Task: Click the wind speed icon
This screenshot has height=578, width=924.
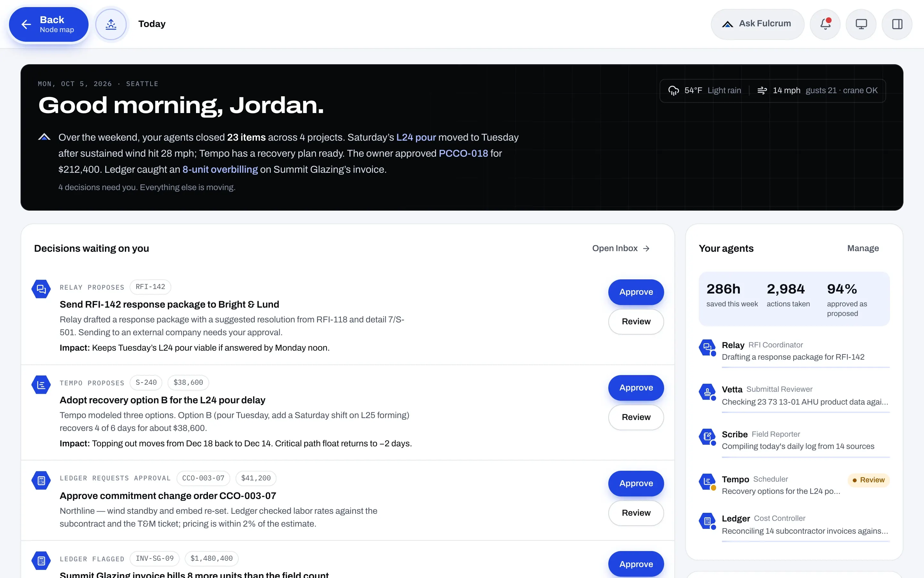Action: (x=762, y=91)
